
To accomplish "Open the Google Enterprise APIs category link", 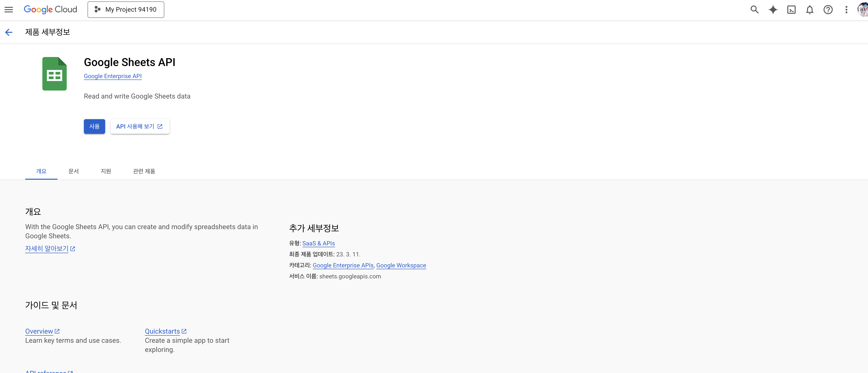I will [x=343, y=265].
